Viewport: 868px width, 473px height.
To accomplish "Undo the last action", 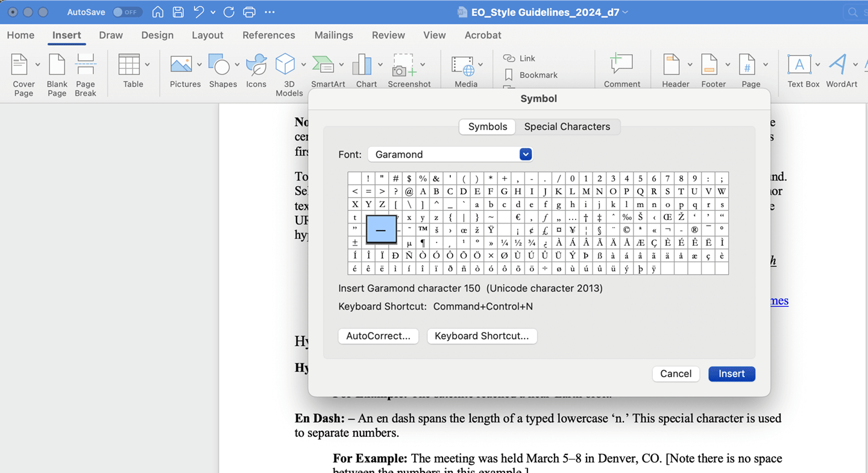I will [198, 12].
